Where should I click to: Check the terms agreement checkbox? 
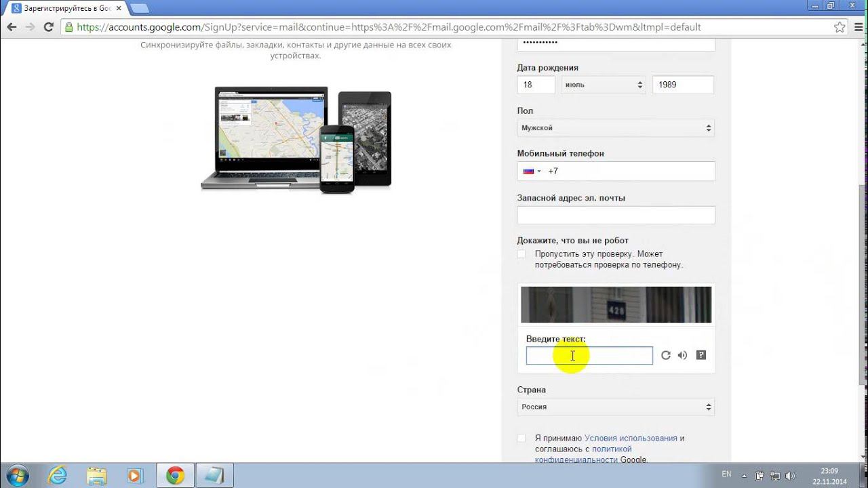pyautogui.click(x=521, y=438)
